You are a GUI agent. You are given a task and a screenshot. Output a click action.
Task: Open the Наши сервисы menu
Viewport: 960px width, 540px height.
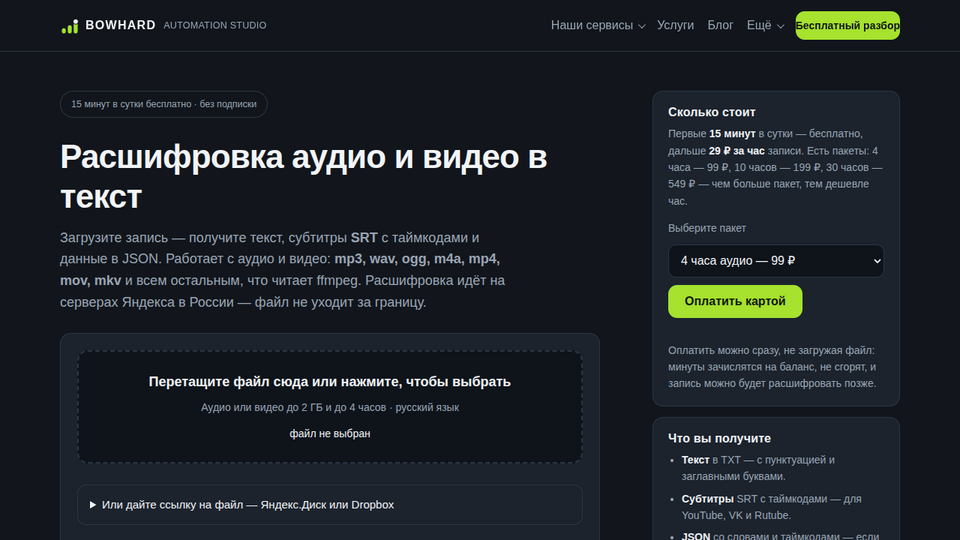(598, 25)
